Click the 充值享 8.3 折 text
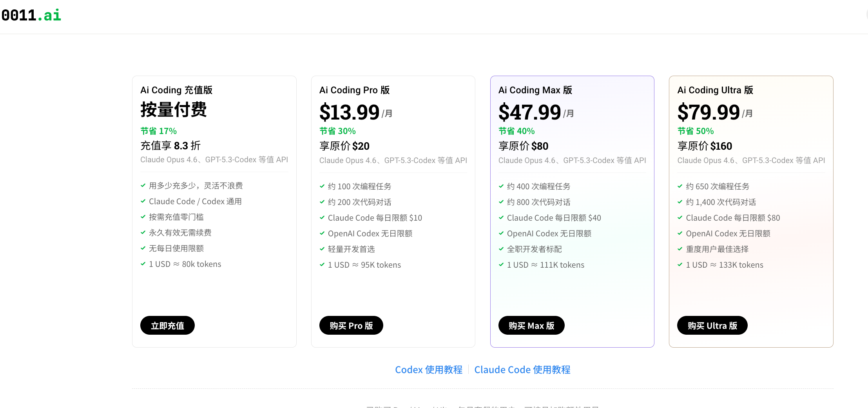Viewport: 868px width, 408px height. [x=170, y=146]
